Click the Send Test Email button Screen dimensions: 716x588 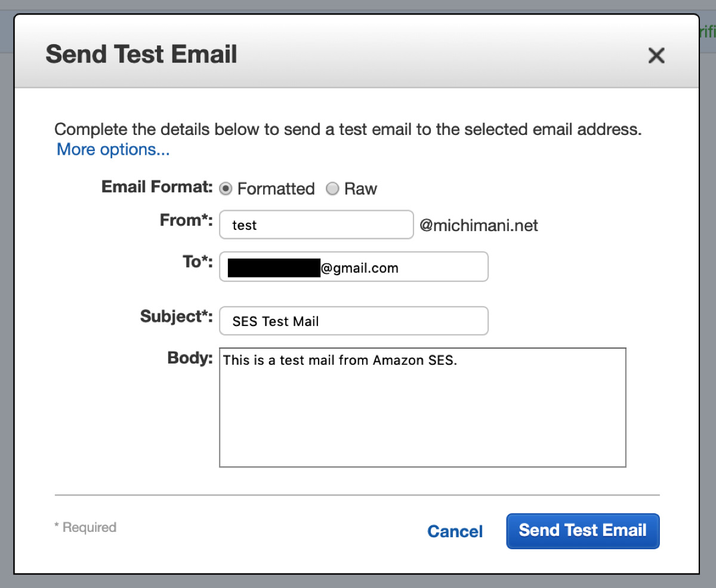[582, 531]
